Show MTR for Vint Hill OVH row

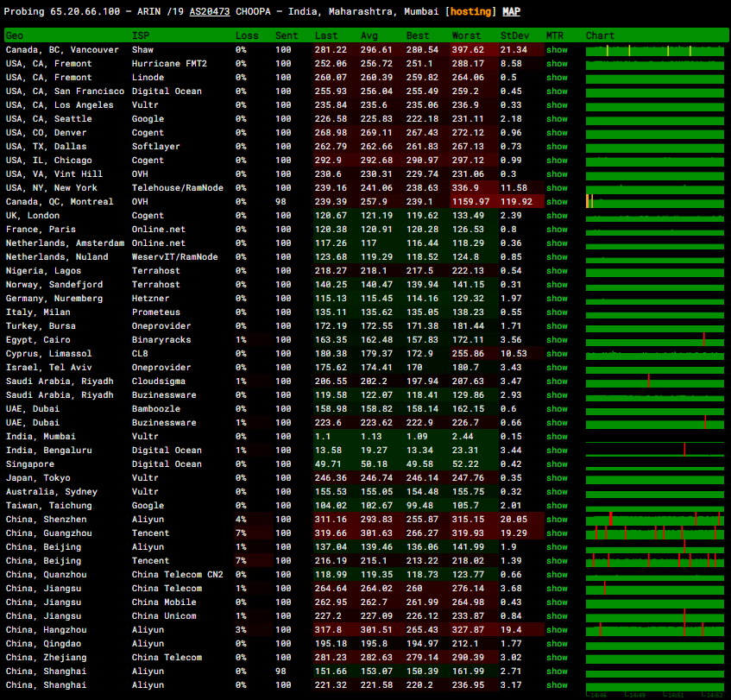tap(557, 174)
